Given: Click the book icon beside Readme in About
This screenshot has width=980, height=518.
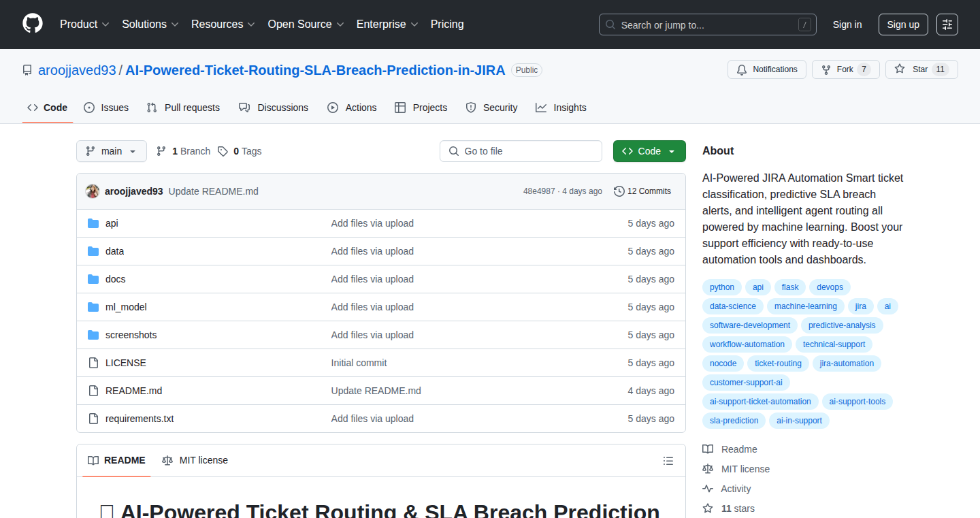Looking at the screenshot, I should pos(708,449).
